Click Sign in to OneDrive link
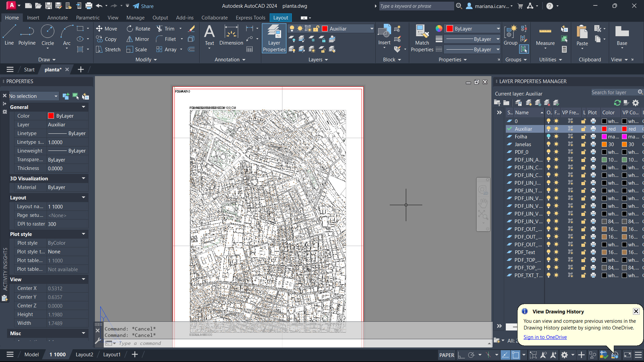Viewport: 644px width, 362px height. tap(545, 337)
